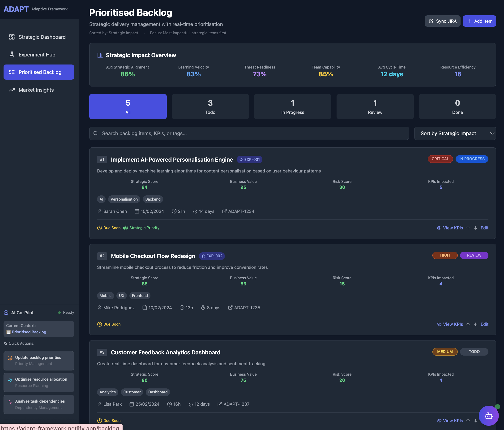
Task: Click the Add Item button
Action: pos(479,21)
